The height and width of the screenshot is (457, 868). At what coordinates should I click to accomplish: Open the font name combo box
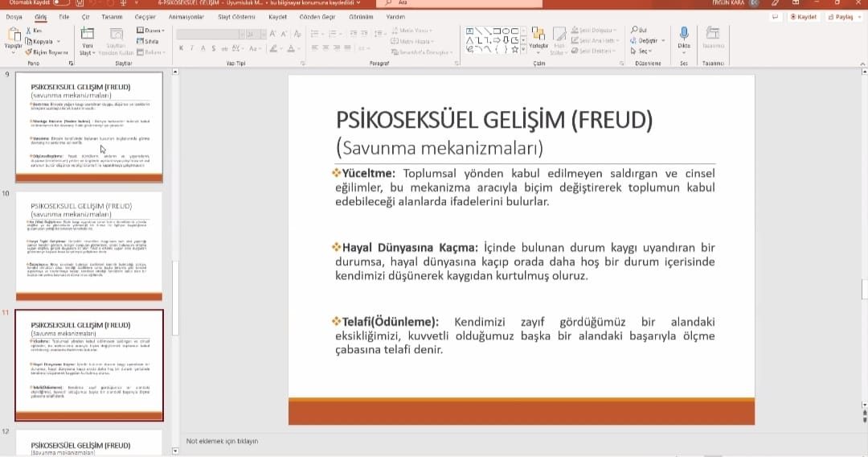click(x=211, y=35)
